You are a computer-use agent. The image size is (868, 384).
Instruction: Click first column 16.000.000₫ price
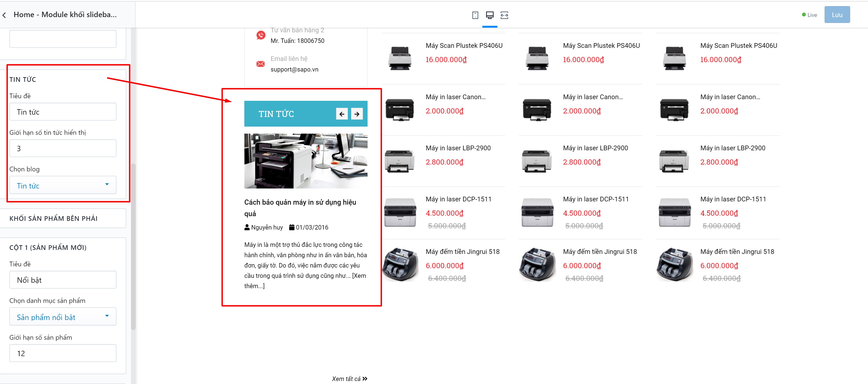click(x=446, y=60)
